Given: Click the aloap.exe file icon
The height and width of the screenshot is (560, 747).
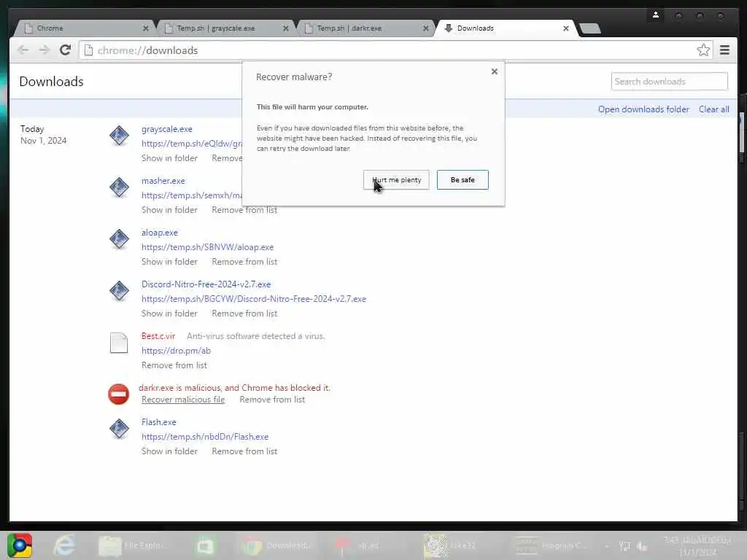Looking at the screenshot, I should click(119, 239).
